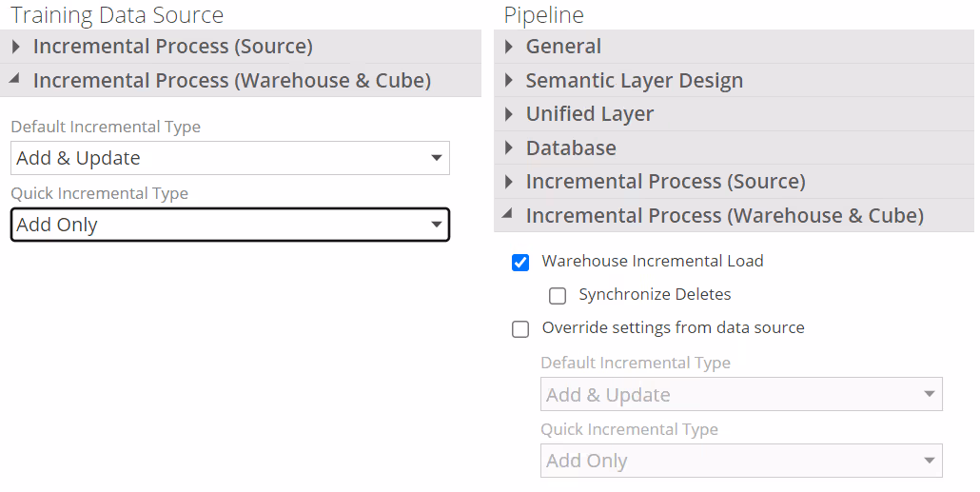Check Override settings from data source

(520, 329)
